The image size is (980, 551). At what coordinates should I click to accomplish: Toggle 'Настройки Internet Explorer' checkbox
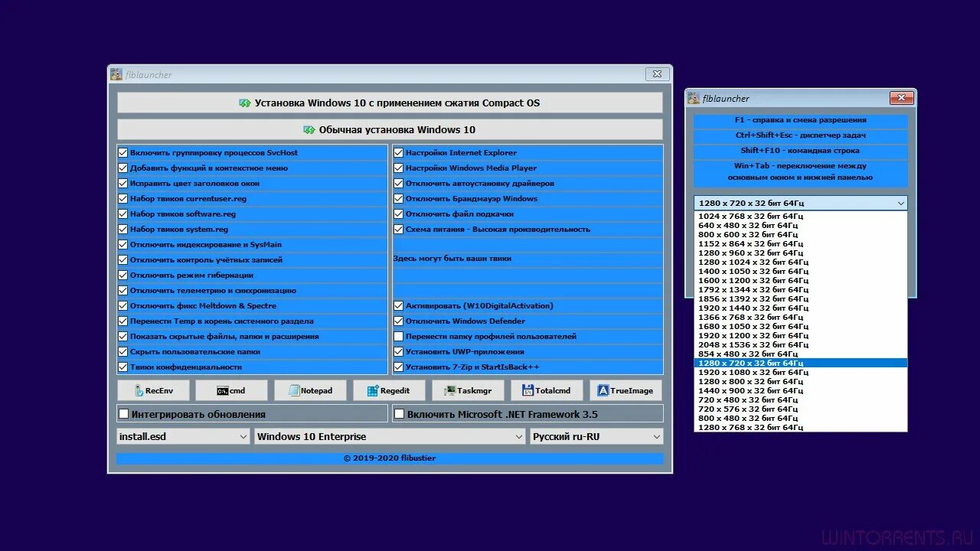pyautogui.click(x=399, y=152)
